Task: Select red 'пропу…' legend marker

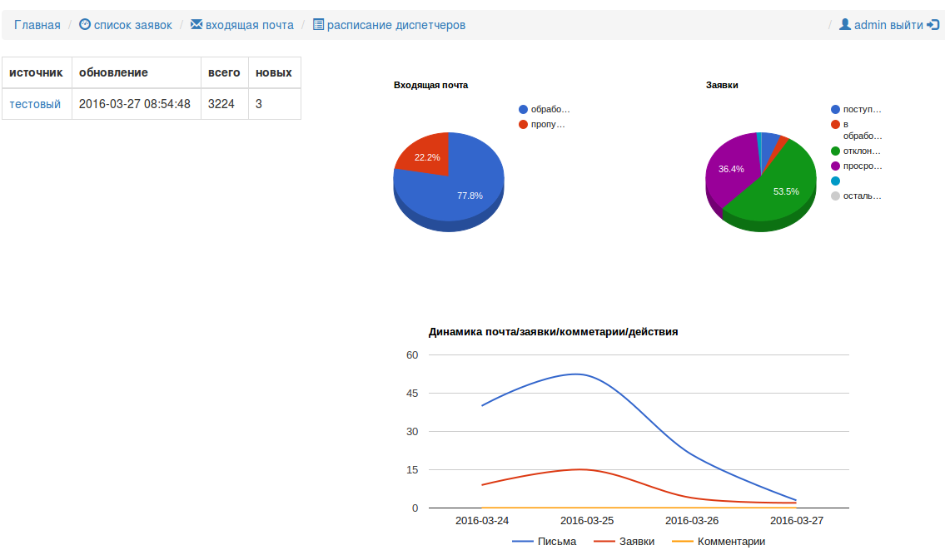Action: 523,124
